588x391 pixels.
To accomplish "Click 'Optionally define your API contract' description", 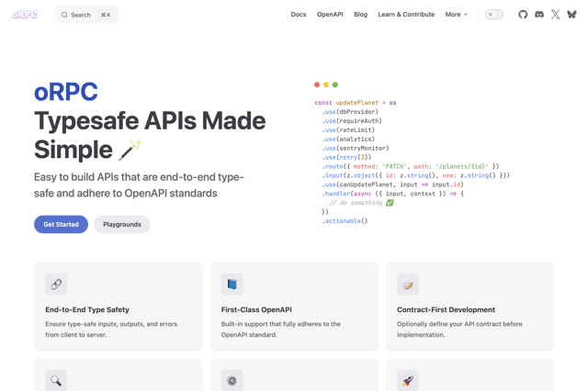I will click(x=459, y=330).
